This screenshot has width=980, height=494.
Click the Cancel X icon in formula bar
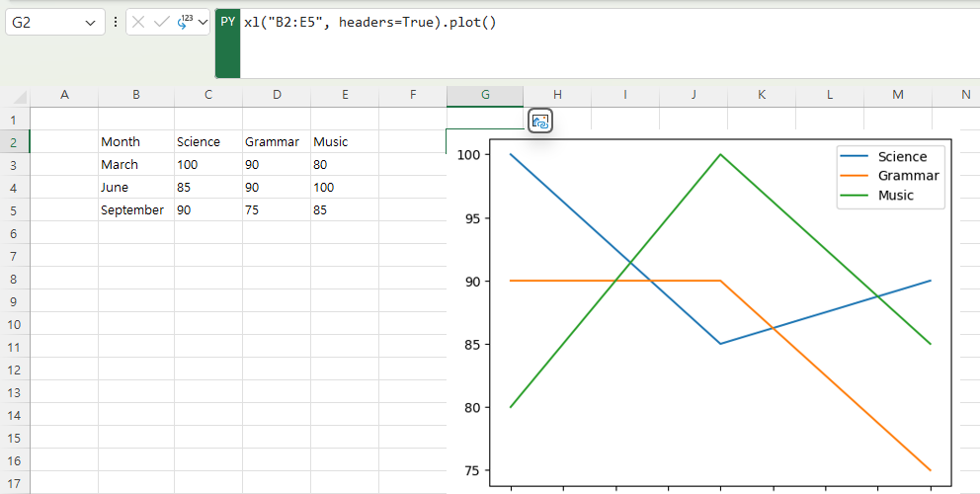point(138,23)
